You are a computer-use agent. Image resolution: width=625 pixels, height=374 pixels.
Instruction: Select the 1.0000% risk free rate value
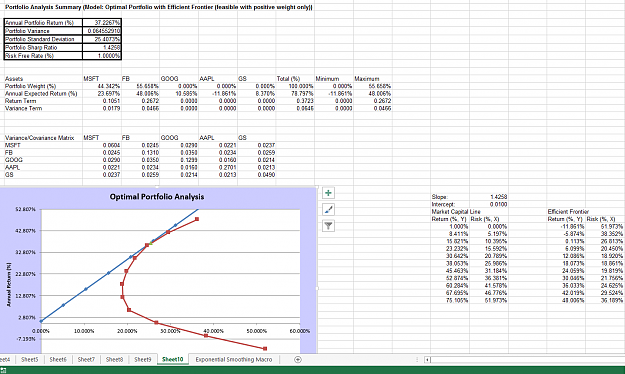[x=102, y=55]
